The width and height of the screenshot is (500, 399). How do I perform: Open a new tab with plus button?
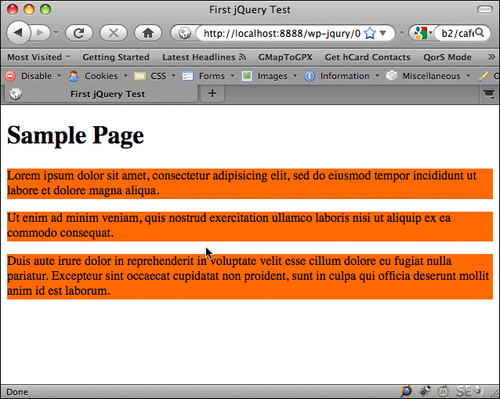pos(212,93)
